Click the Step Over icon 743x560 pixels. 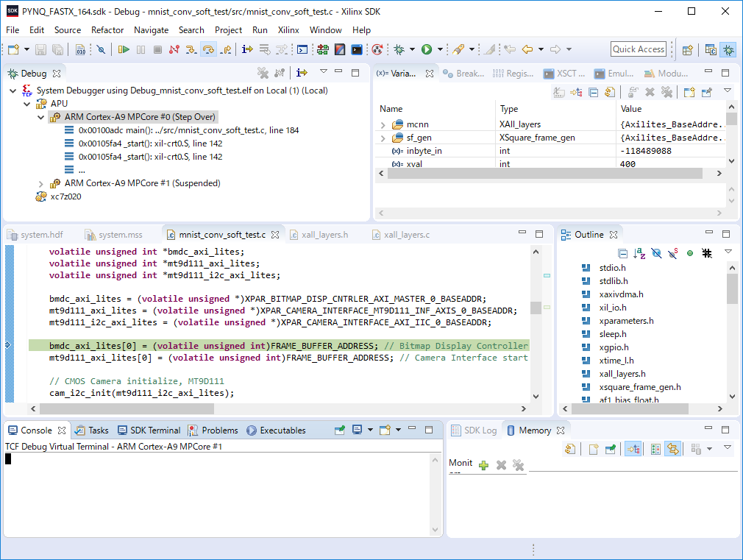pyautogui.click(x=208, y=49)
